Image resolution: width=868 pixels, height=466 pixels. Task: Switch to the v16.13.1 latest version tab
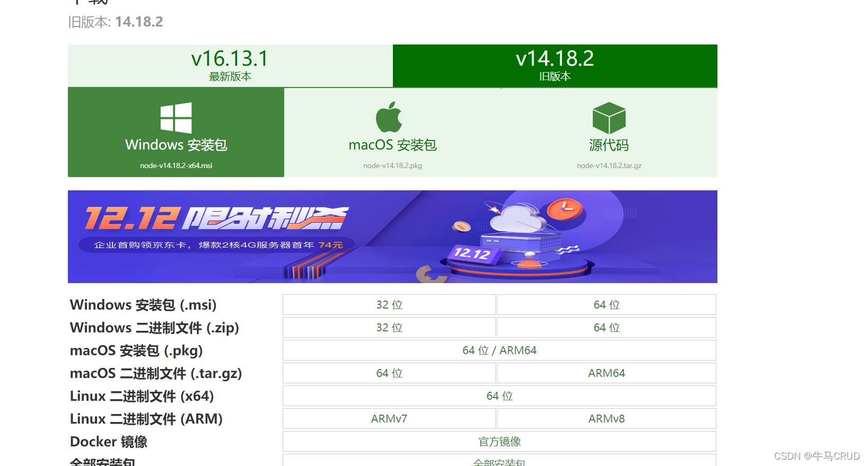[x=230, y=66]
